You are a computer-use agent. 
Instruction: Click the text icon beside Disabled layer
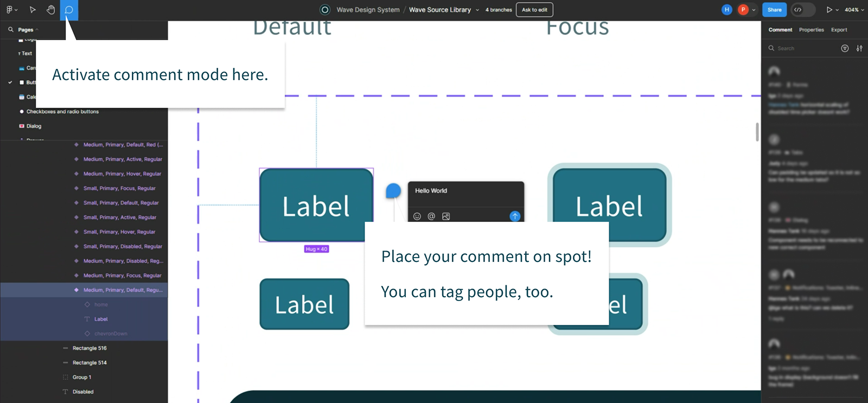[x=66, y=392]
